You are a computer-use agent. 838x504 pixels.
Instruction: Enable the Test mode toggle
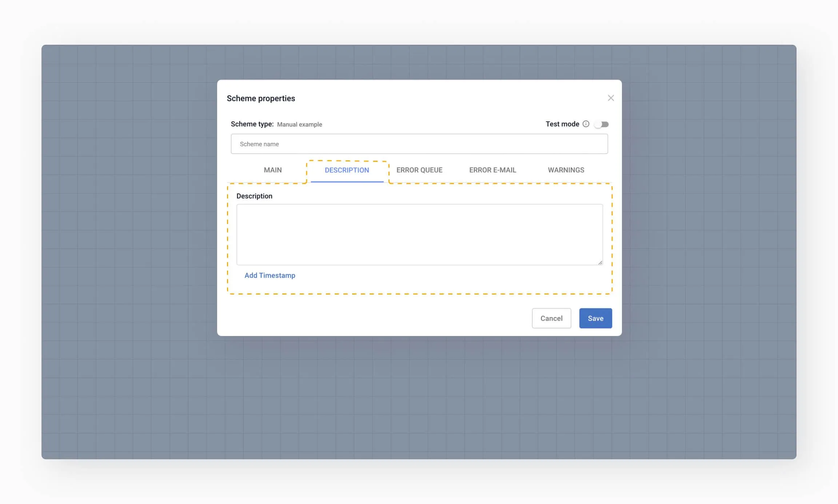click(x=602, y=124)
